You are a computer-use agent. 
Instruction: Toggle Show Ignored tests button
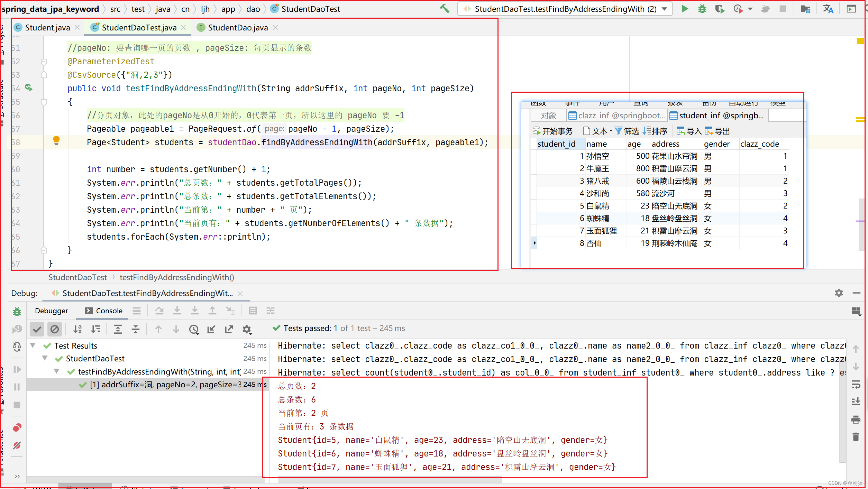pos(55,329)
